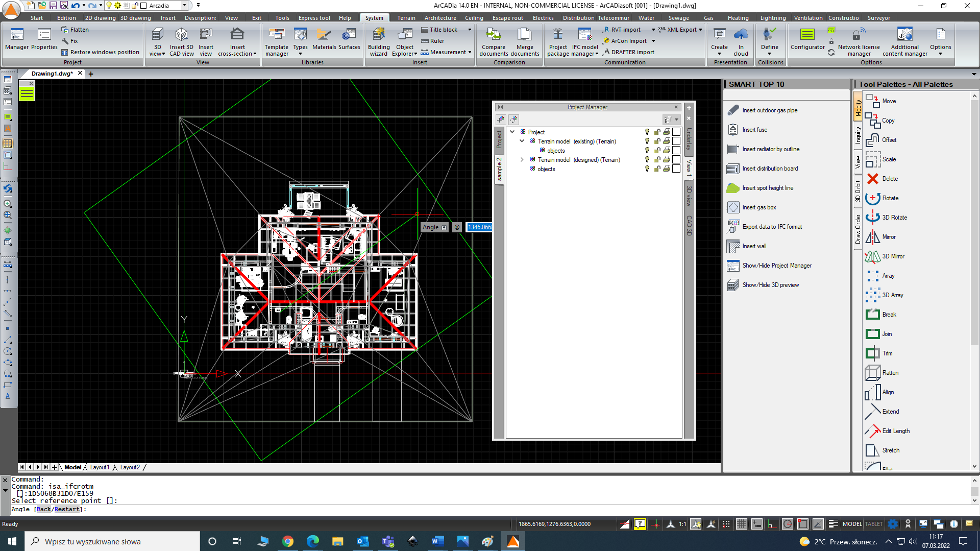The image size is (980, 551).
Task: Collapse the Terrain model (existing) tree node
Action: pyautogui.click(x=522, y=141)
